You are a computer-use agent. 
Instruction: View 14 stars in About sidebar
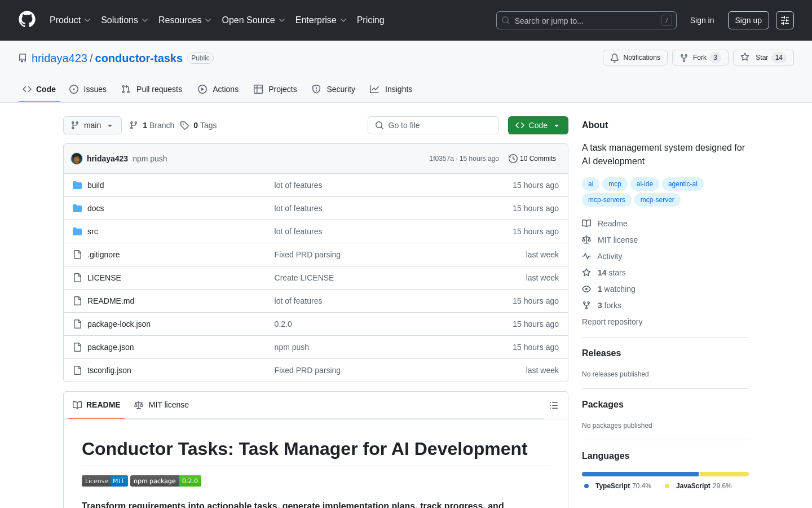[x=604, y=273]
